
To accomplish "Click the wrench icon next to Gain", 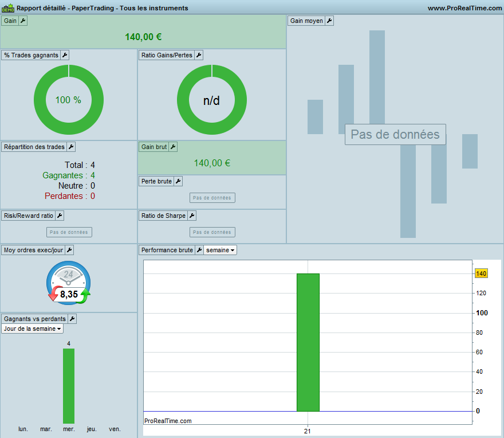I will (23, 21).
